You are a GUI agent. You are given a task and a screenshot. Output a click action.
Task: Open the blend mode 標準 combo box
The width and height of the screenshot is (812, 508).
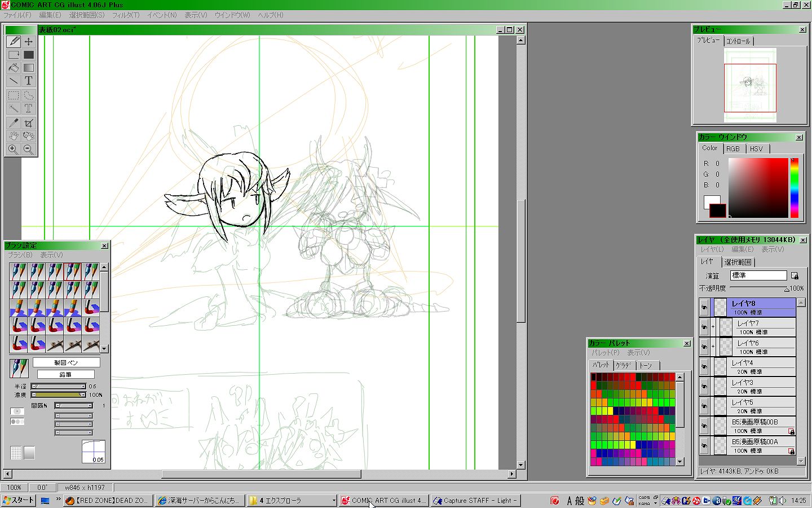[x=758, y=275]
